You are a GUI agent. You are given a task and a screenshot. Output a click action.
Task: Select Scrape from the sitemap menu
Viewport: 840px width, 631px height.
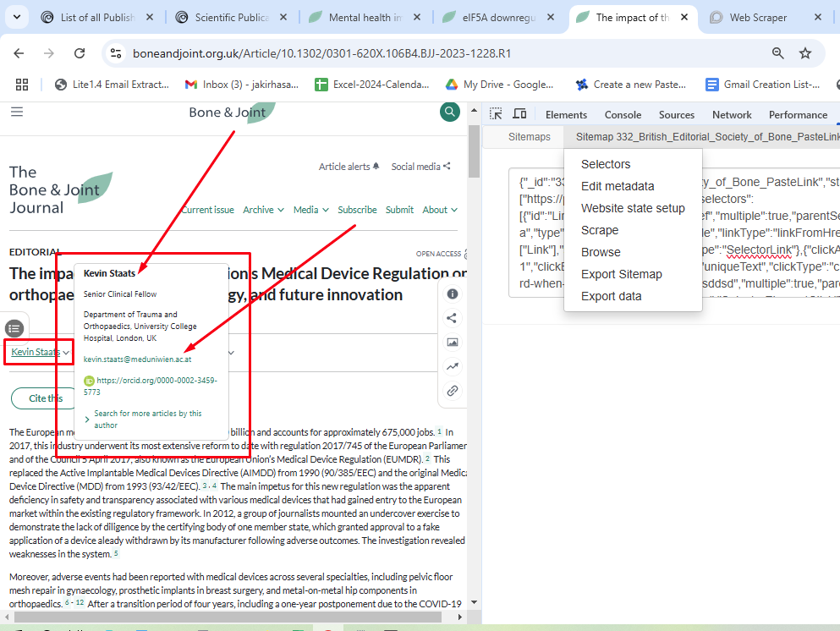600,230
